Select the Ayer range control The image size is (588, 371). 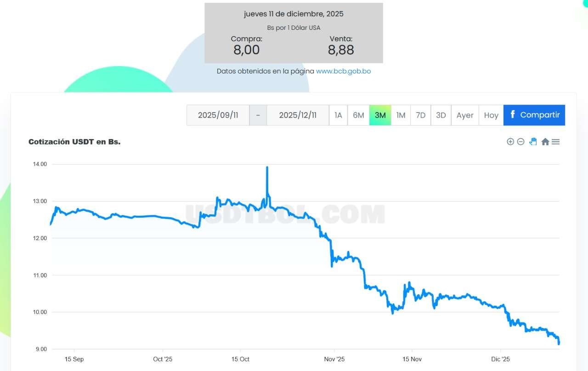465,115
